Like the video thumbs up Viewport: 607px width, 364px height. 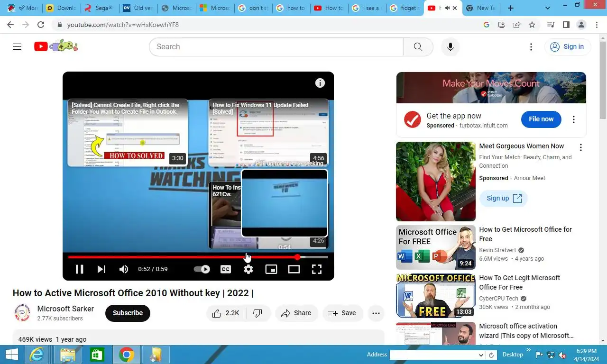(226, 313)
